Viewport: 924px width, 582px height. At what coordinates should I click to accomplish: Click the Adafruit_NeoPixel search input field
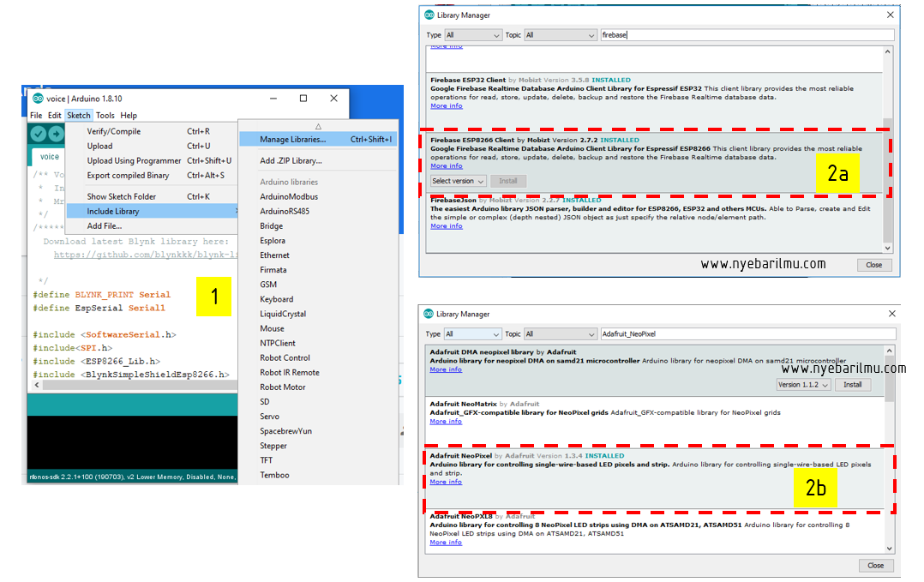pyautogui.click(x=747, y=334)
